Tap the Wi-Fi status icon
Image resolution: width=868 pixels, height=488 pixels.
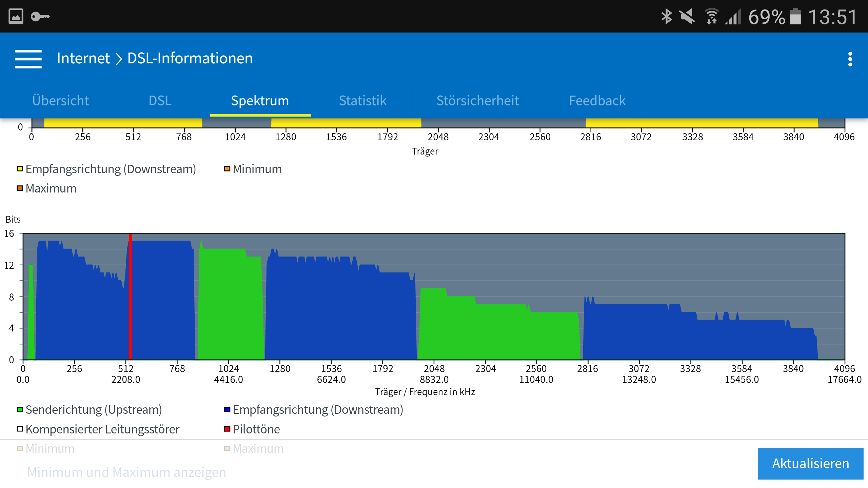pyautogui.click(x=711, y=16)
